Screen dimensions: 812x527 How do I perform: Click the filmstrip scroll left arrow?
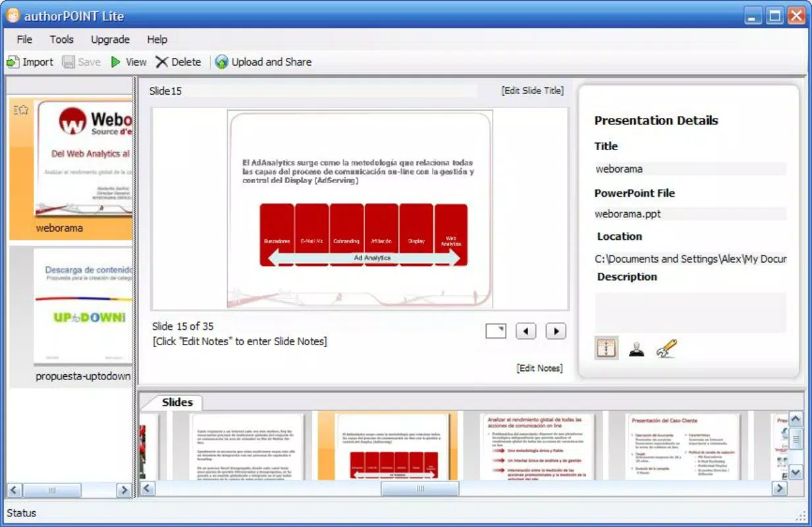point(148,489)
